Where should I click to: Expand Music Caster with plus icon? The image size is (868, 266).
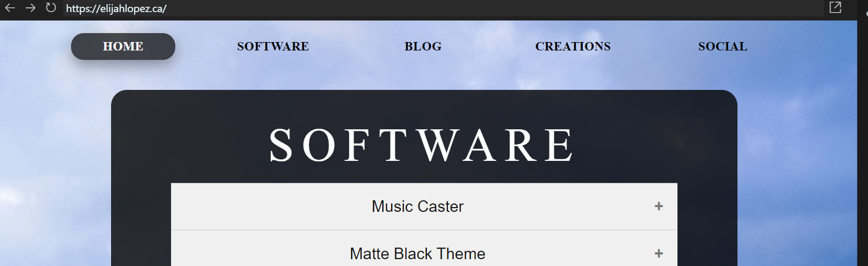tap(659, 206)
